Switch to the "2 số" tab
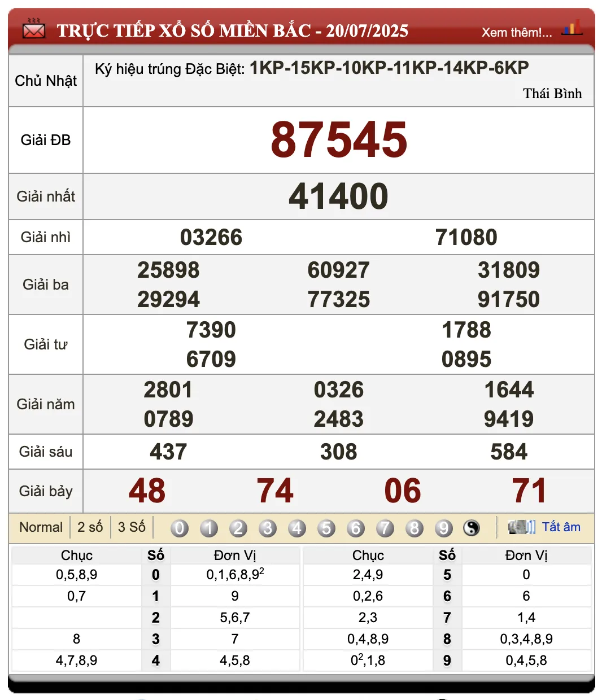The height and width of the screenshot is (700, 602). point(90,527)
